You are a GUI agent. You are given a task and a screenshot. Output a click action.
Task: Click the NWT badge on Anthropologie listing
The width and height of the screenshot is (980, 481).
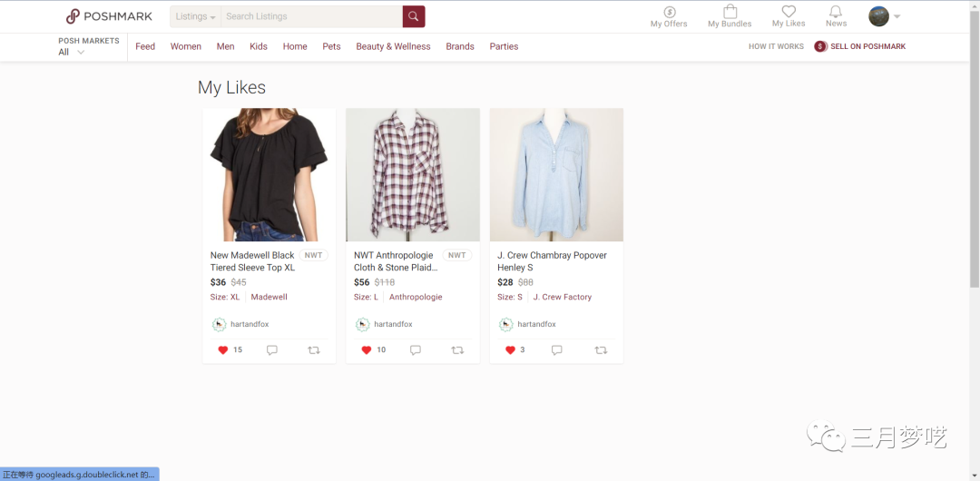456,255
